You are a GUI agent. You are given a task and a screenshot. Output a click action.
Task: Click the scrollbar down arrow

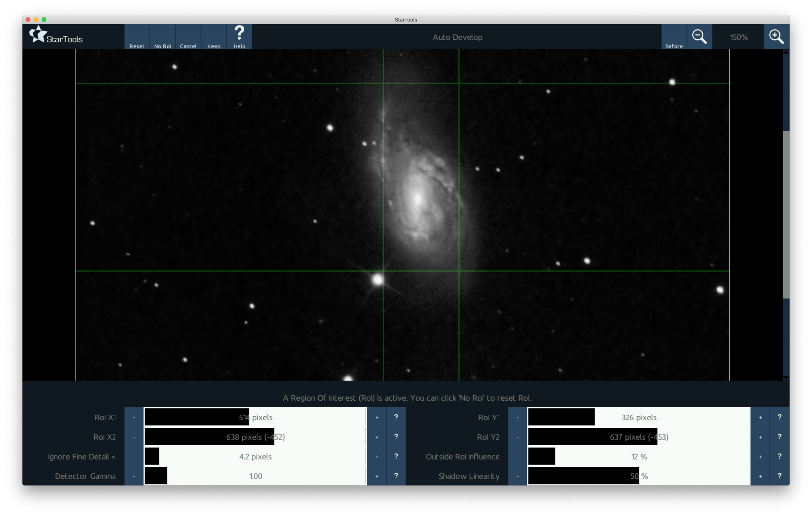(786, 378)
